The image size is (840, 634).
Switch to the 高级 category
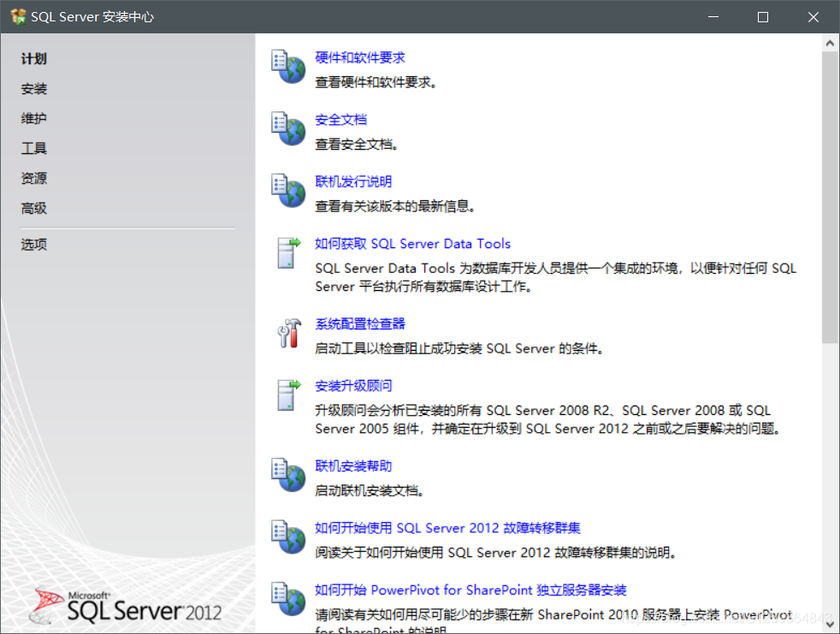(x=33, y=208)
